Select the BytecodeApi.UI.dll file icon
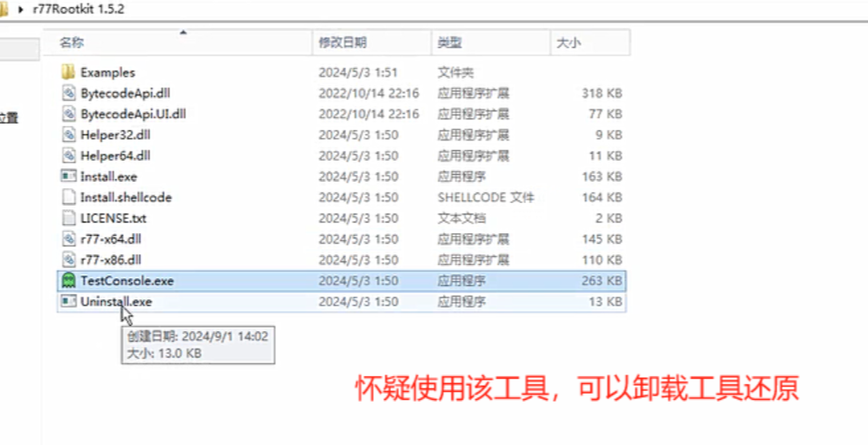The image size is (868, 445). pyautogui.click(x=68, y=114)
